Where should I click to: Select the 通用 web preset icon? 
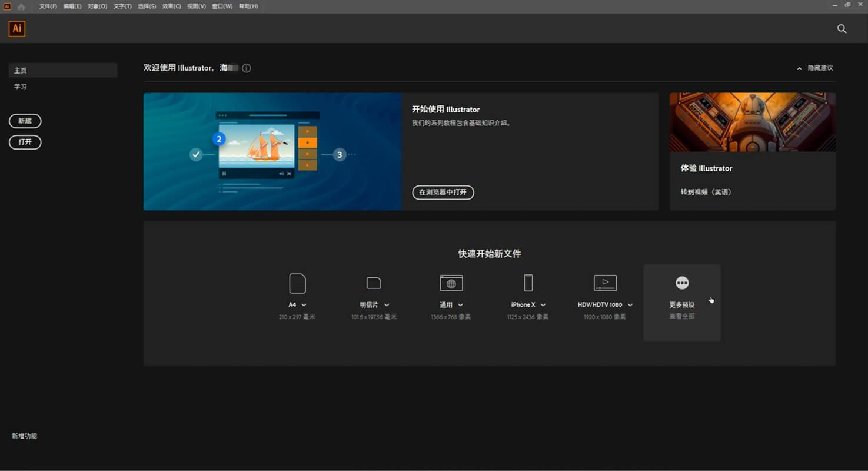pos(451,283)
